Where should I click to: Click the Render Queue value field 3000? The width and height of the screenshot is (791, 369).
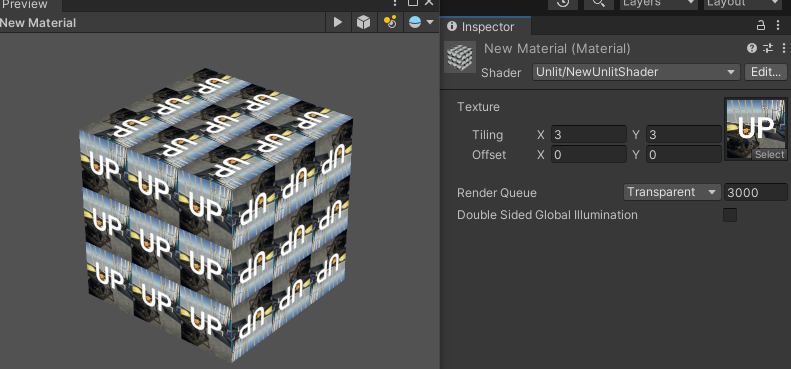tap(756, 192)
